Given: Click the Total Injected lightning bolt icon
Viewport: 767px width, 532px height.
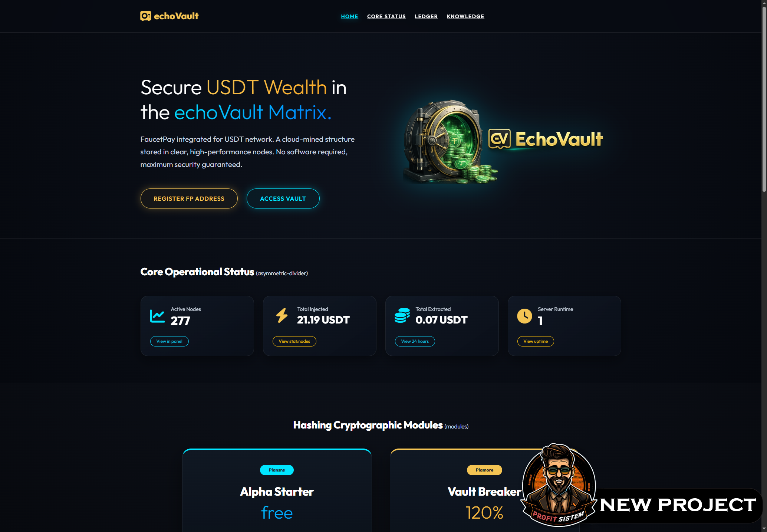Looking at the screenshot, I should coord(282,315).
